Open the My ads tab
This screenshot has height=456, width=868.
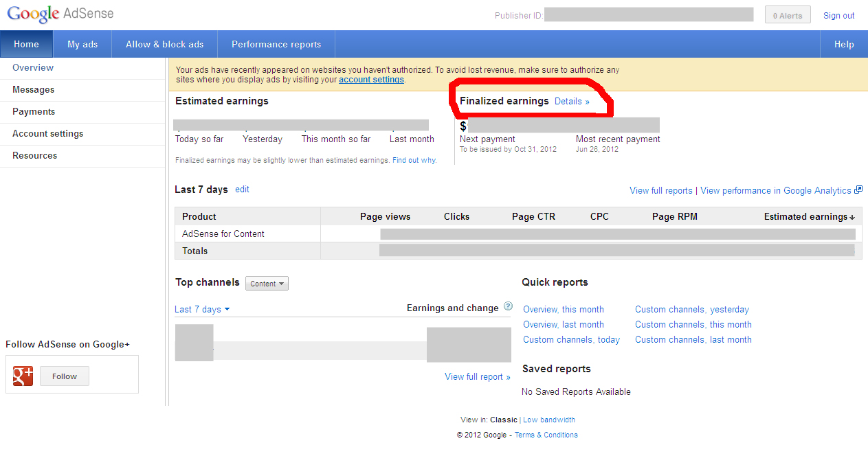click(x=82, y=45)
